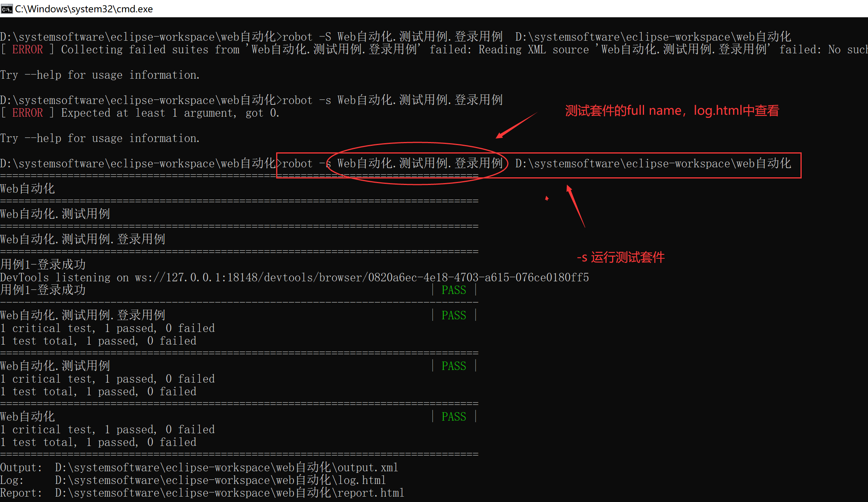Click the green PASS beside 用例1-登录成功
The image size is (868, 502).
click(454, 290)
